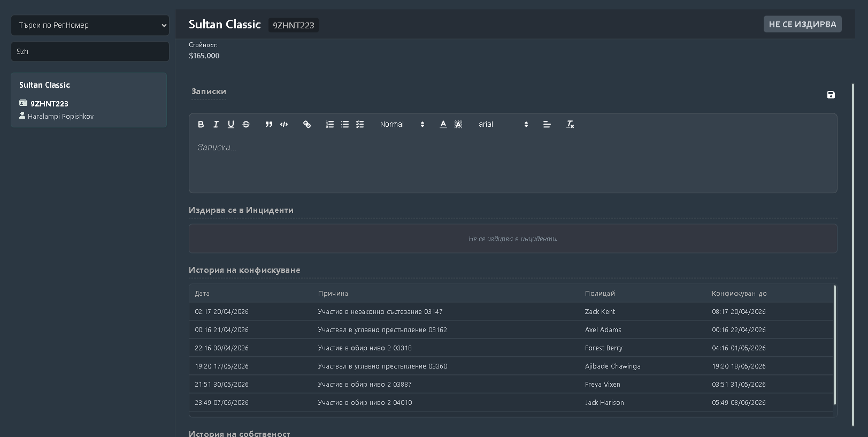Click the main page vertical scrollbar

(853, 255)
